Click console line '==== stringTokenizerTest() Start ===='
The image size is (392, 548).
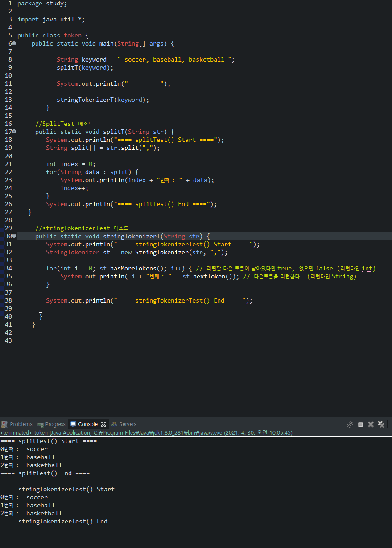(66, 490)
